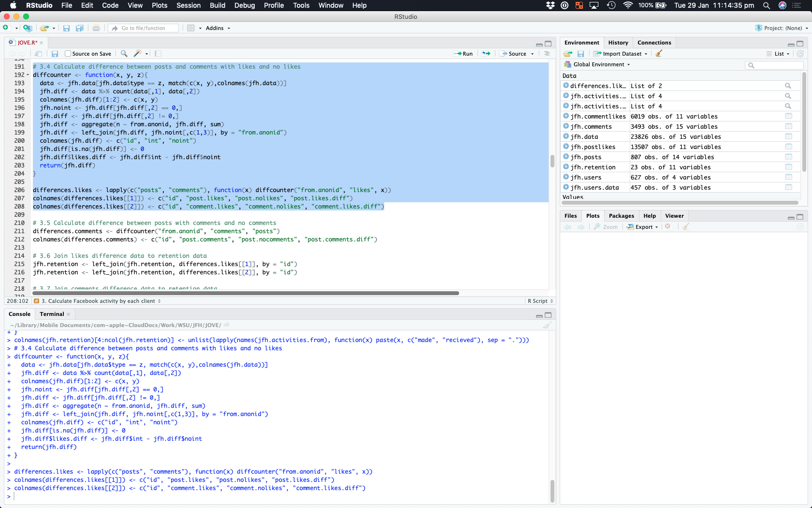This screenshot has height=508, width=812.
Task: Toggle the Source on Save checkbox
Action: 68,54
